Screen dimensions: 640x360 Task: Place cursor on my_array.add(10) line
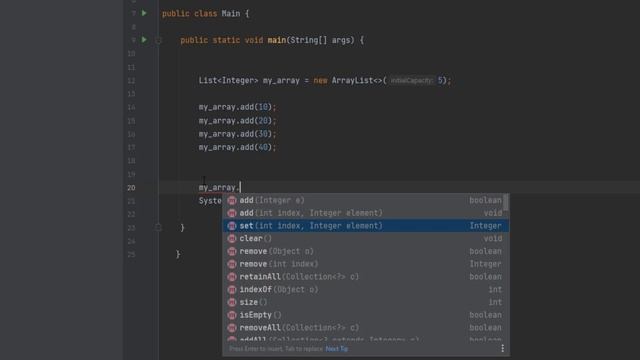pos(237,107)
